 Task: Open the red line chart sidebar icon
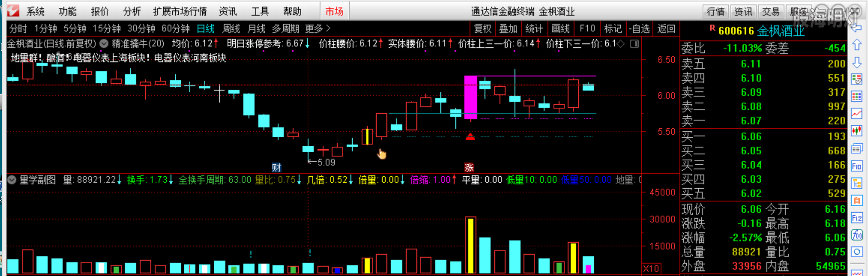click(857, 114)
